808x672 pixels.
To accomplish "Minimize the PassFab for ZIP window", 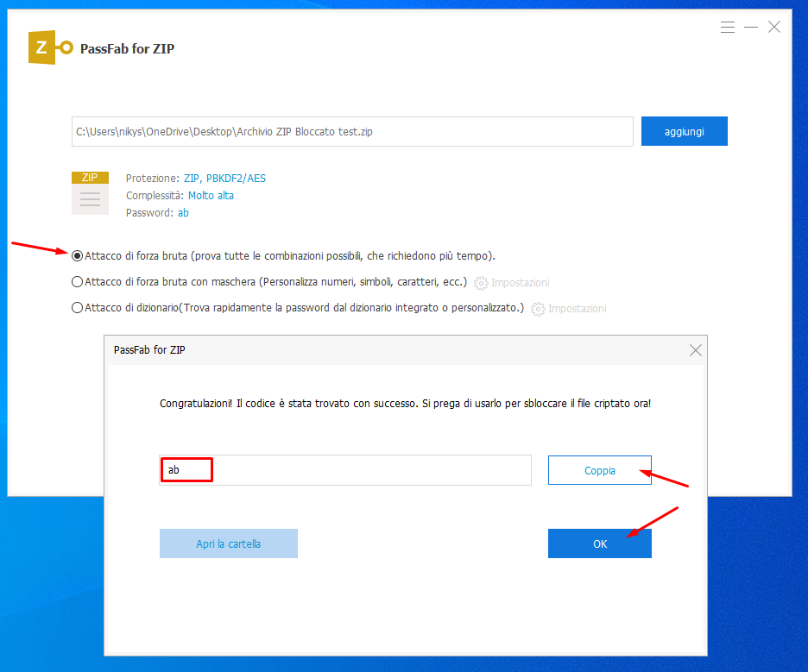I will pos(751,27).
